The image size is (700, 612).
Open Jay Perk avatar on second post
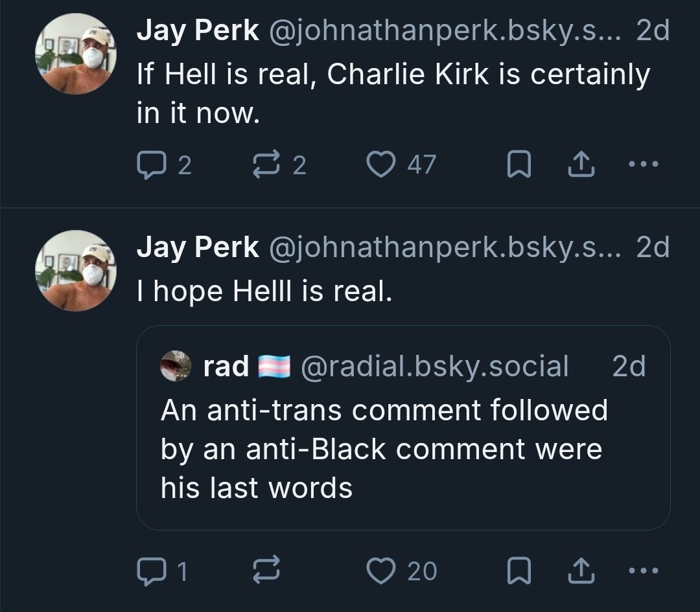point(76,270)
